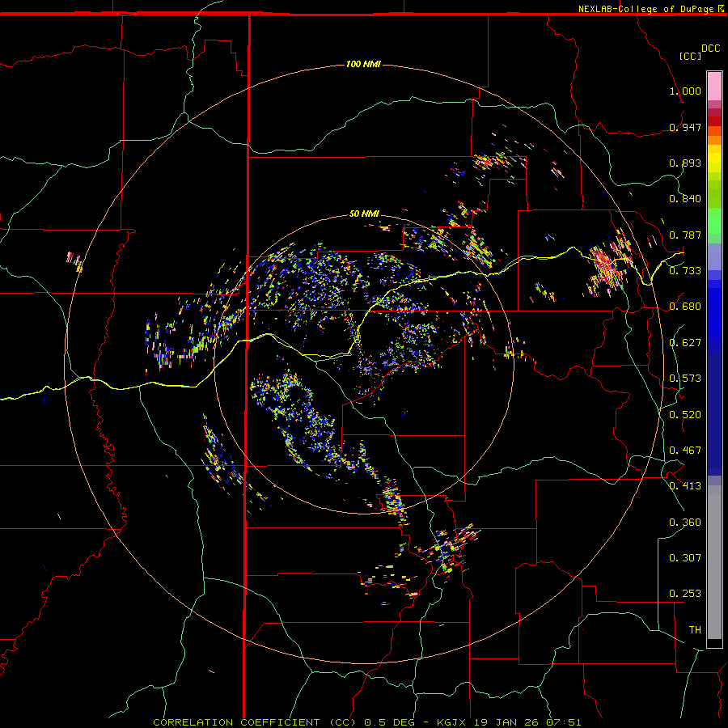The image size is (728, 728).
Task: Click the 0.520 value on the color scale
Action: [x=685, y=415]
